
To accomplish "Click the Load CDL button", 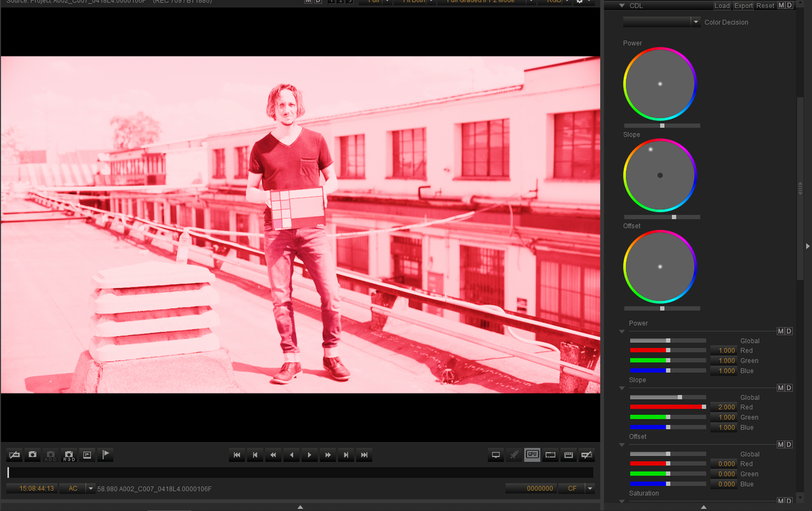I will coord(722,6).
